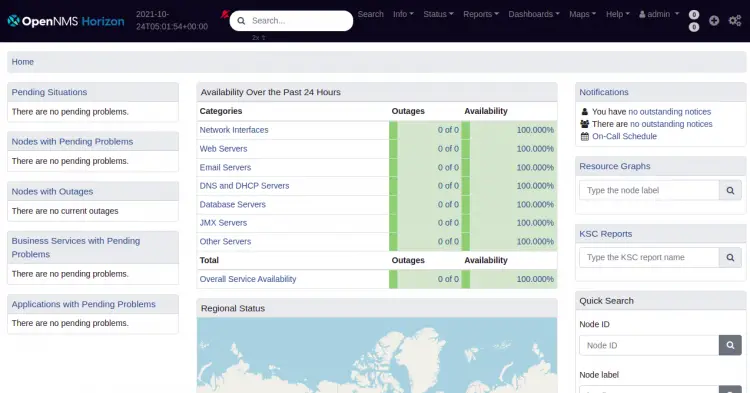Open Network Interfaces category
The width and height of the screenshot is (750, 393).
pos(234,130)
